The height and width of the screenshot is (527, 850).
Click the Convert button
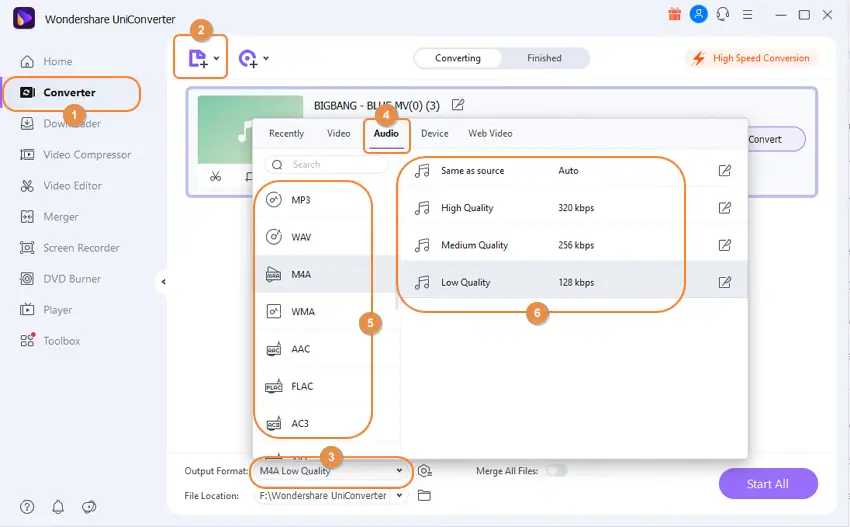775,139
